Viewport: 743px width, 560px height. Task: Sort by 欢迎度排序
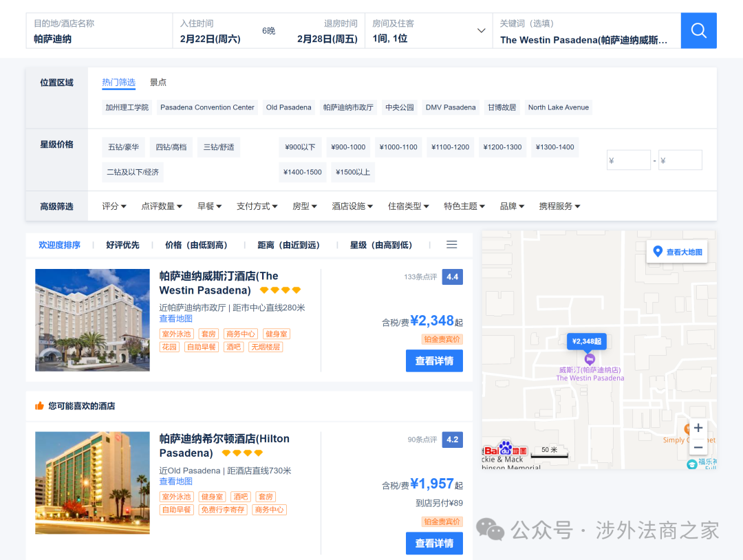[59, 245]
